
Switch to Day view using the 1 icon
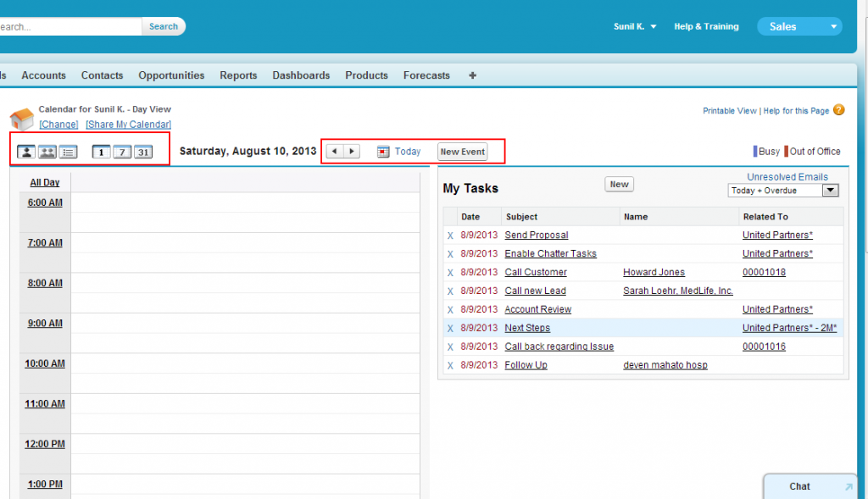(x=102, y=152)
